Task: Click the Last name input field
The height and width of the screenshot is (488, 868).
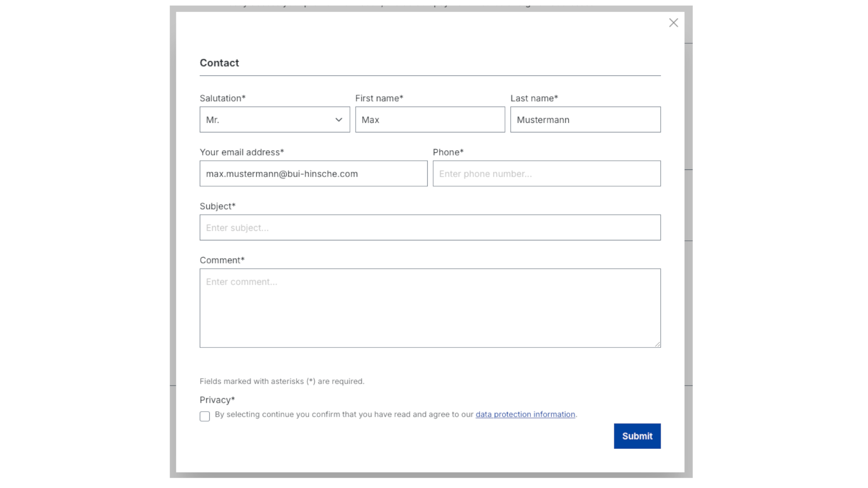Action: tap(585, 120)
